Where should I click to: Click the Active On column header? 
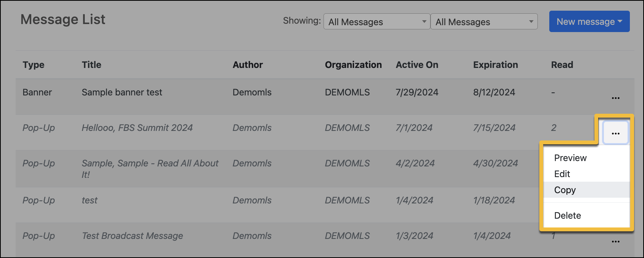[x=417, y=65]
